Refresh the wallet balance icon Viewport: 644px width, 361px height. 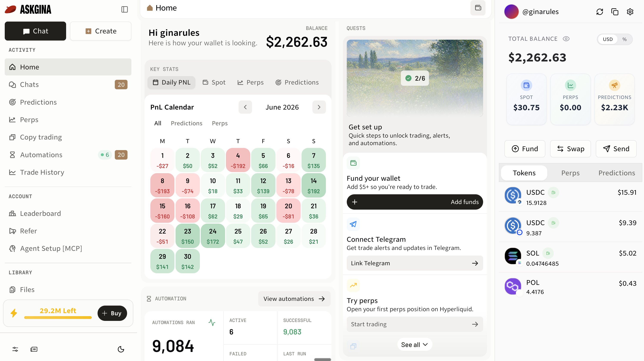599,12
